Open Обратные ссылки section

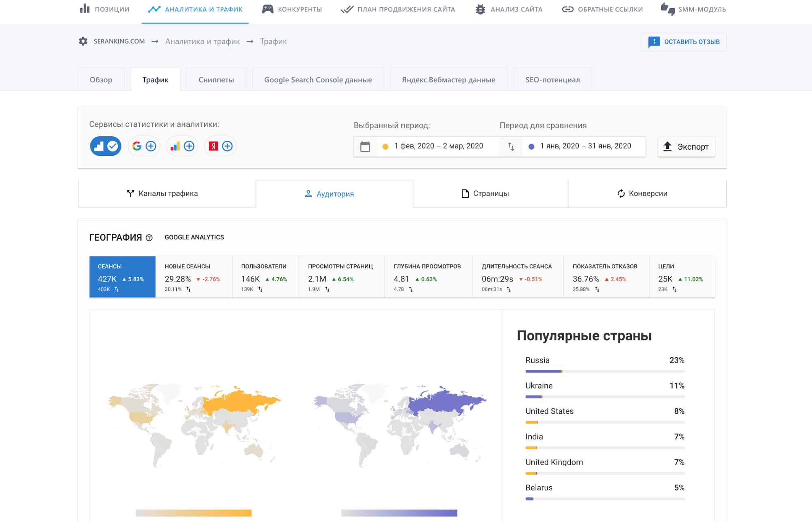602,9
